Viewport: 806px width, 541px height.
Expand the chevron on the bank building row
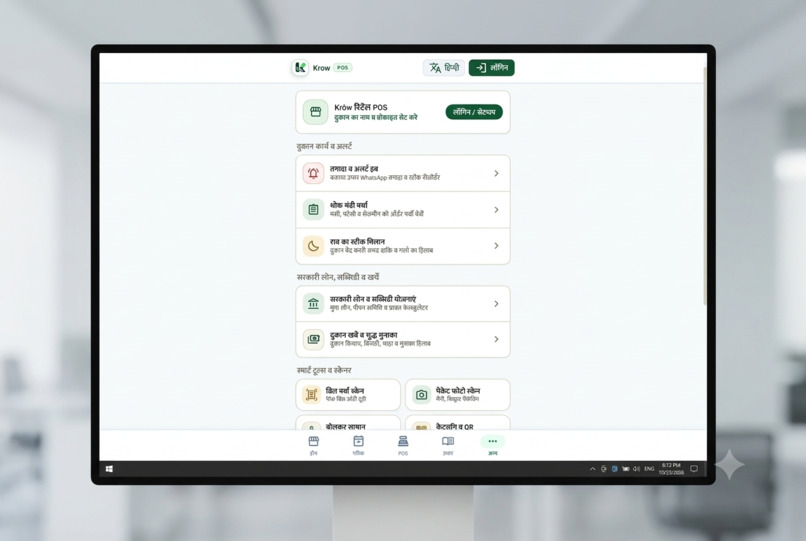(x=496, y=303)
